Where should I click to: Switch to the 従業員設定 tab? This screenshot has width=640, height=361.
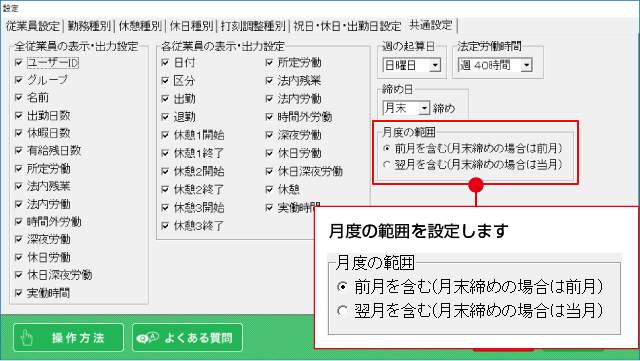pos(33,26)
